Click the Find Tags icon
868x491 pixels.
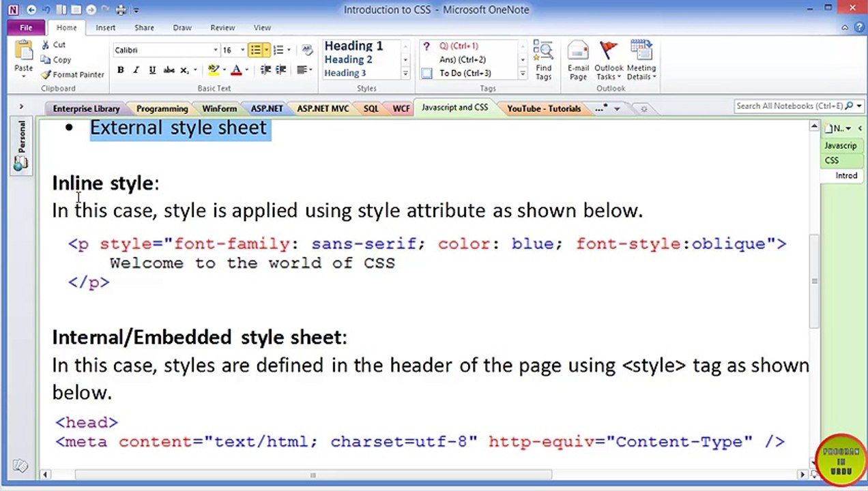click(x=543, y=52)
